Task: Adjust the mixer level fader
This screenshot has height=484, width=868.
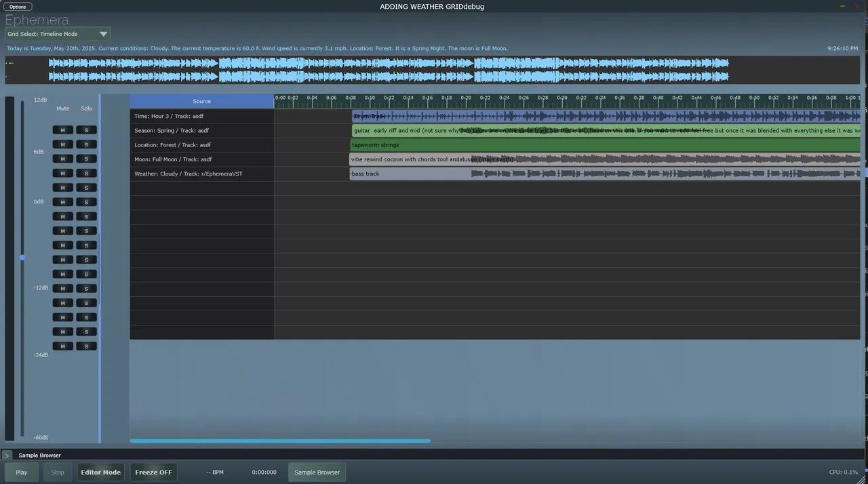Action: (x=22, y=258)
